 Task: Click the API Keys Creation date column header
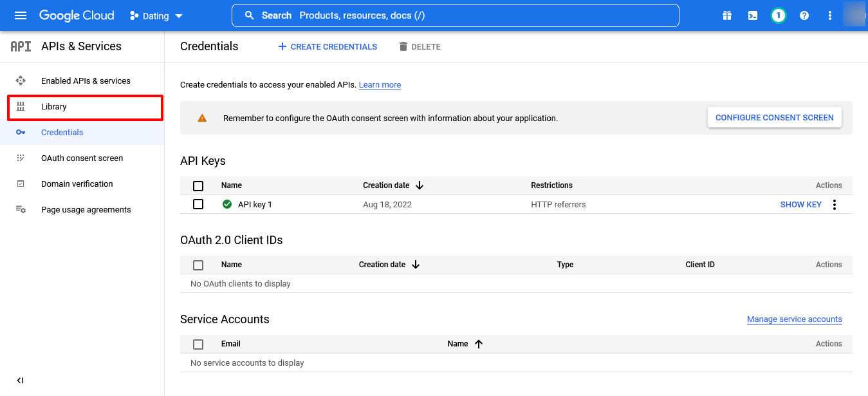point(386,185)
